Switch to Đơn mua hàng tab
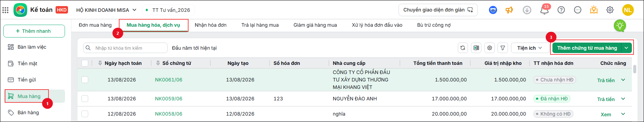 tap(95, 25)
